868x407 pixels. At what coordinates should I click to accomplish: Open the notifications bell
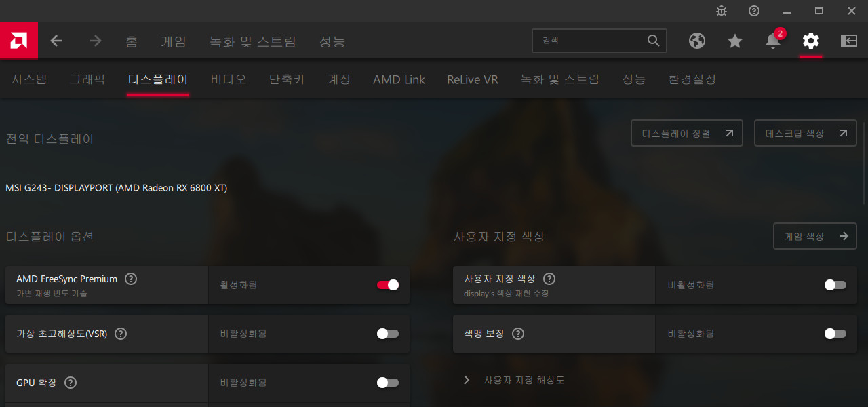pos(773,41)
